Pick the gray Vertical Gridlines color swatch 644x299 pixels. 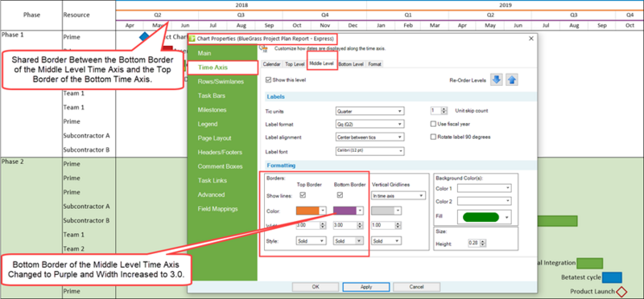click(x=382, y=211)
